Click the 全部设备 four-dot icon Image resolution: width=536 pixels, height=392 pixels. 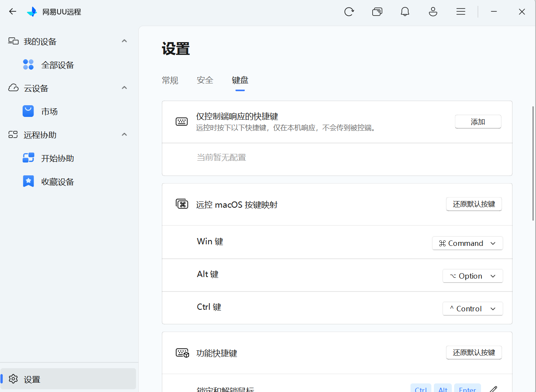click(x=28, y=64)
